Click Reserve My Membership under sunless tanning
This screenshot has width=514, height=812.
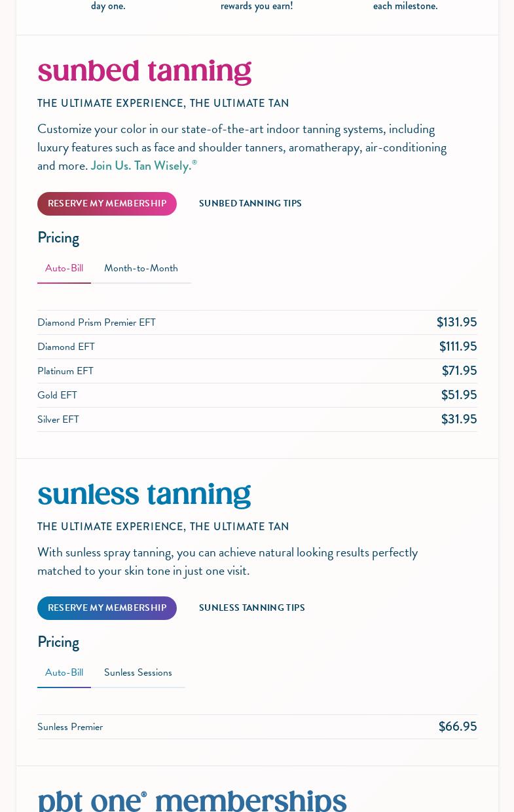(x=107, y=608)
